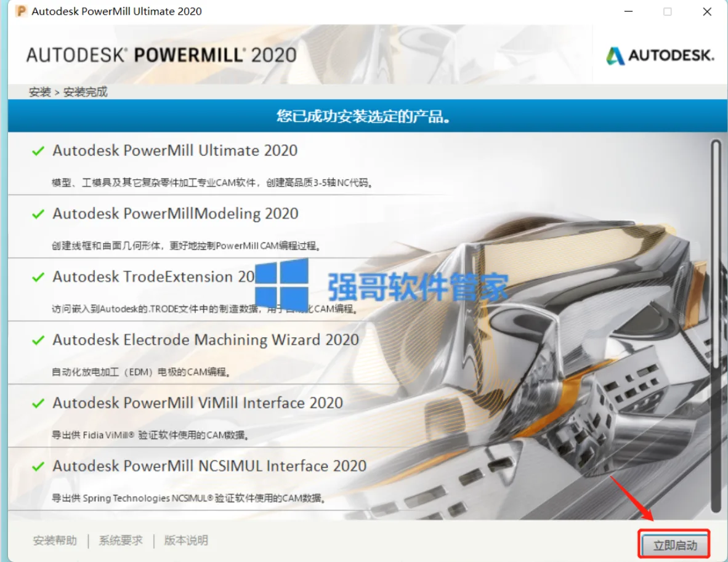Select 'Autodesk PowerMill ViMill Interface 2020' title
The width and height of the screenshot is (728, 562).
[x=198, y=403]
